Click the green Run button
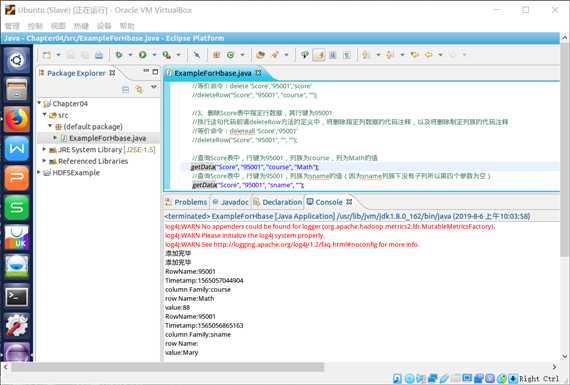This screenshot has height=385, width=570. point(142,55)
